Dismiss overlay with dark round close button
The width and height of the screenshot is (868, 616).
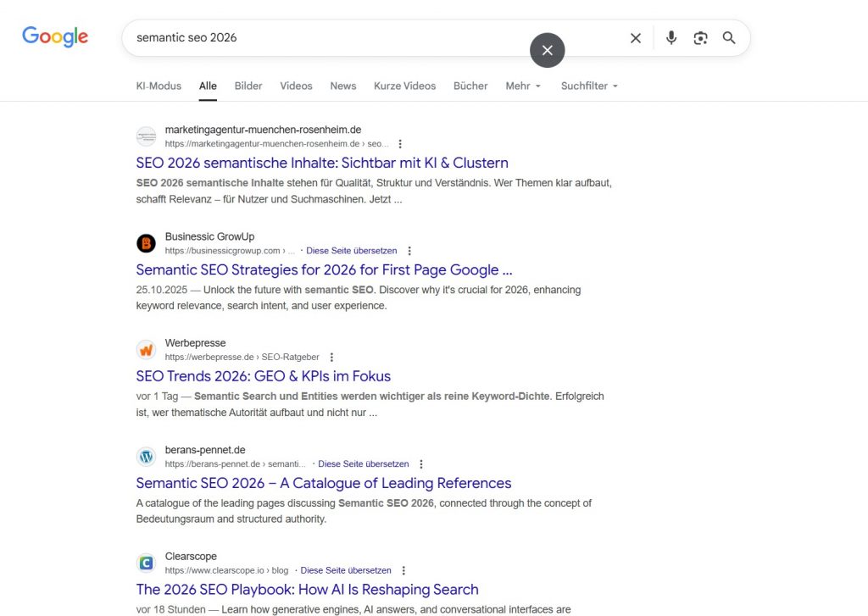[548, 51]
